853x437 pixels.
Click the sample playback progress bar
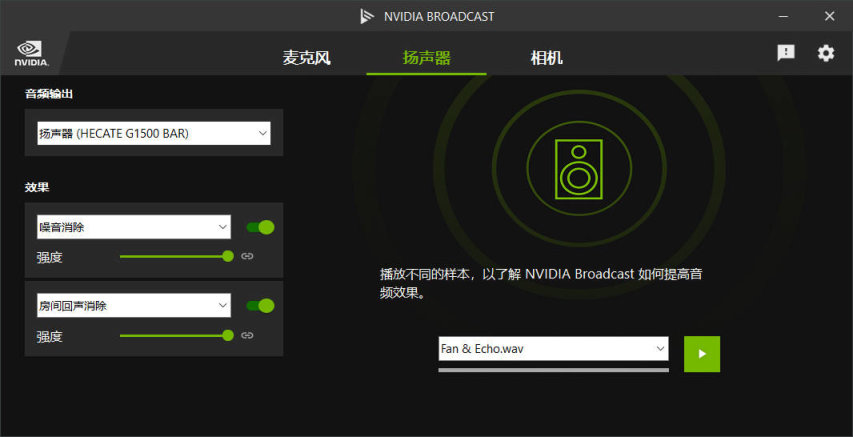pyautogui.click(x=553, y=370)
